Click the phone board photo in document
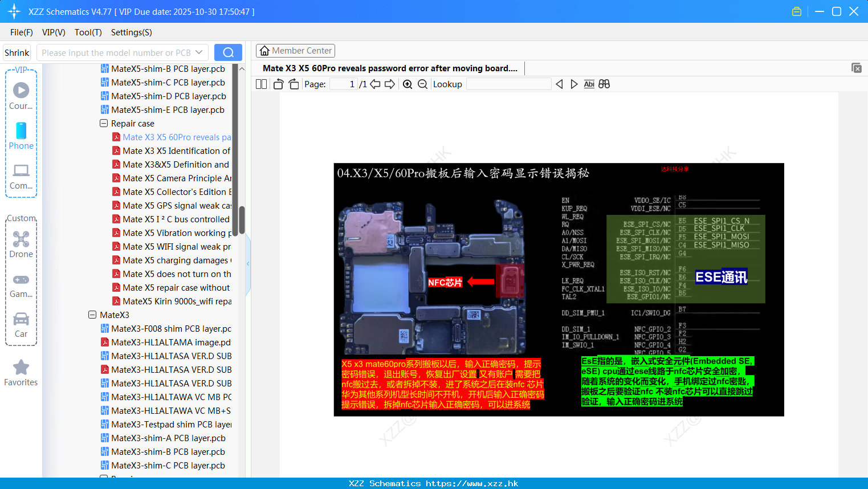Viewport: 868px width, 489px height. click(431, 276)
